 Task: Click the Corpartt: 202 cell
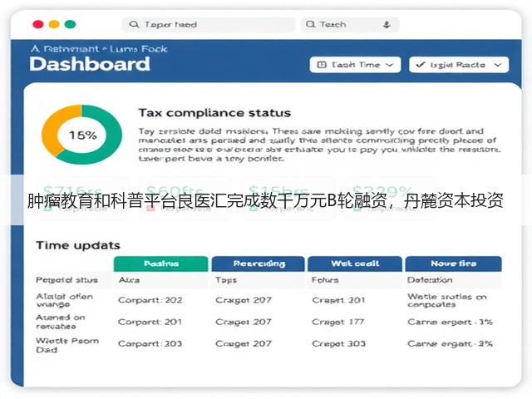coord(150,300)
